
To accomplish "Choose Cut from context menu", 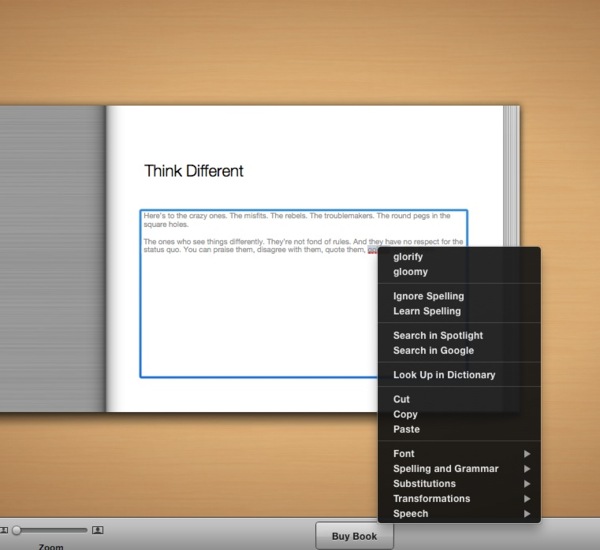I will tap(459, 399).
